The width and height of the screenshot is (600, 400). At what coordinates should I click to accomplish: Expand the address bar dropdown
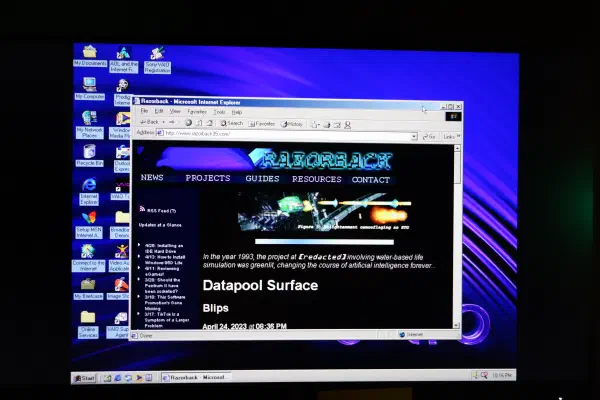point(414,136)
